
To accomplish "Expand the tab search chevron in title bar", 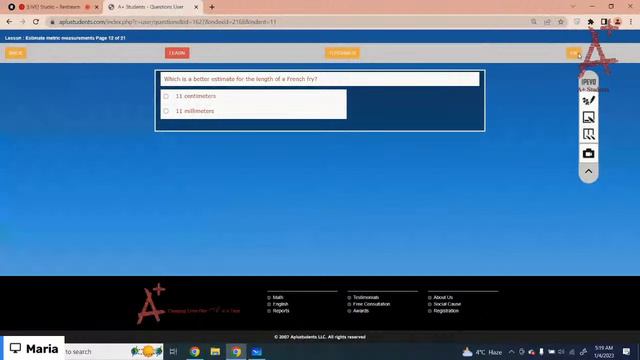I will [573, 7].
